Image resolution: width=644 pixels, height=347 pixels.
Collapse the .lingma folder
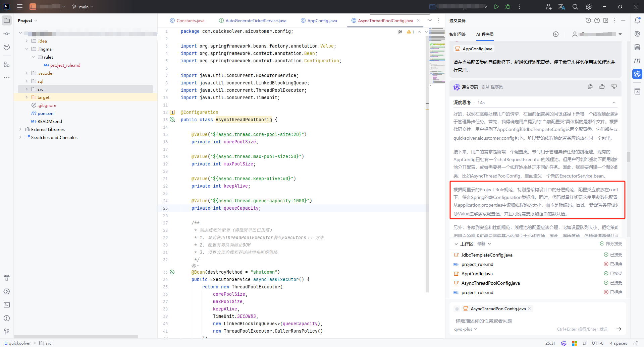point(27,49)
